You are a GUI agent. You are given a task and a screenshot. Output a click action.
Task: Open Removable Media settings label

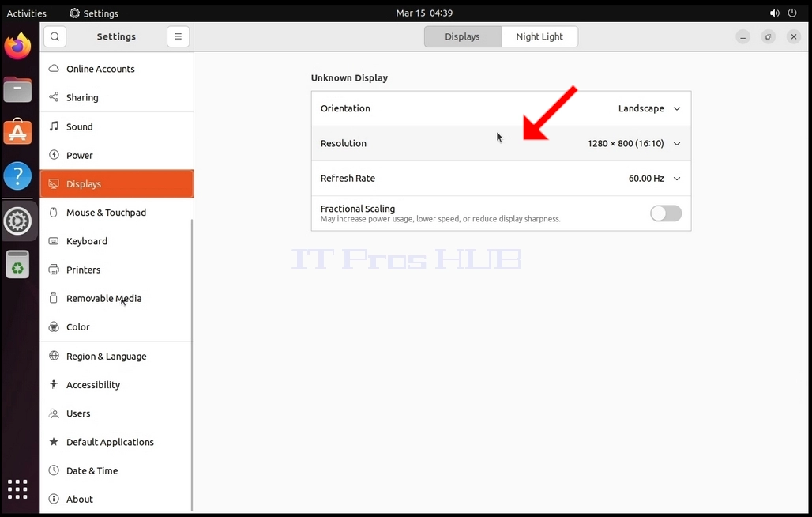coord(103,298)
